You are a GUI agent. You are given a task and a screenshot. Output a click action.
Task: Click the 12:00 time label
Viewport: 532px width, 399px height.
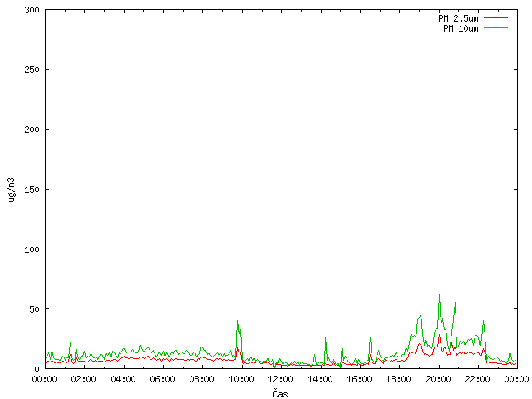(280, 379)
